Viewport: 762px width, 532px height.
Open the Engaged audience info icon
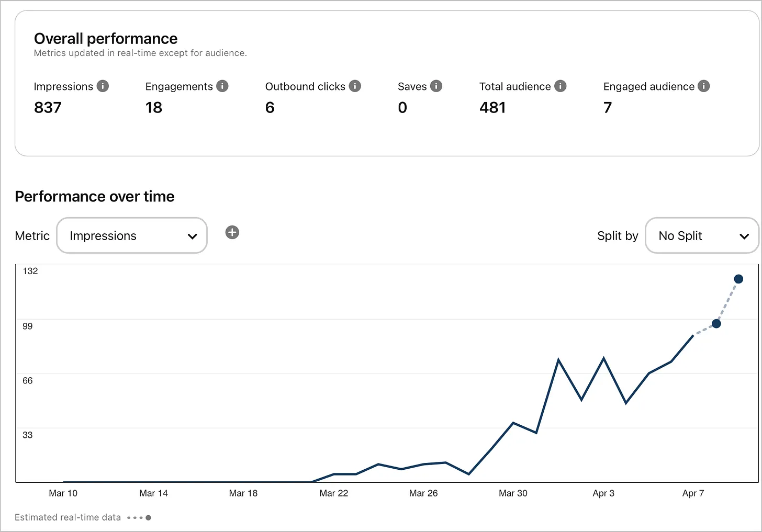(704, 86)
